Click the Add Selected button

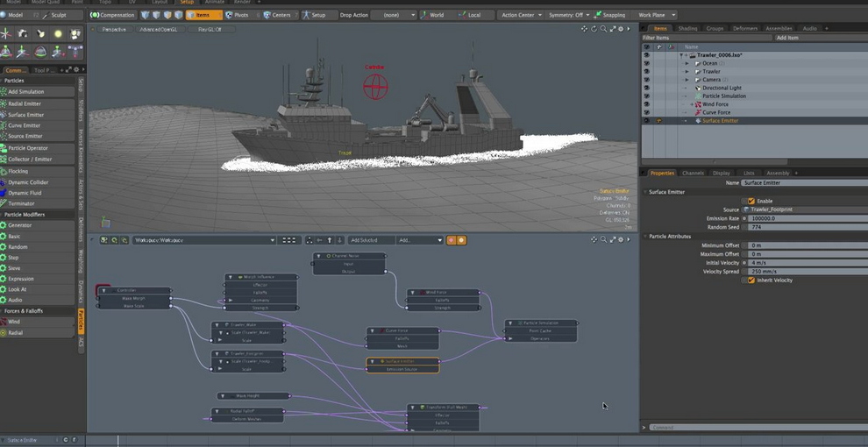pyautogui.click(x=366, y=240)
